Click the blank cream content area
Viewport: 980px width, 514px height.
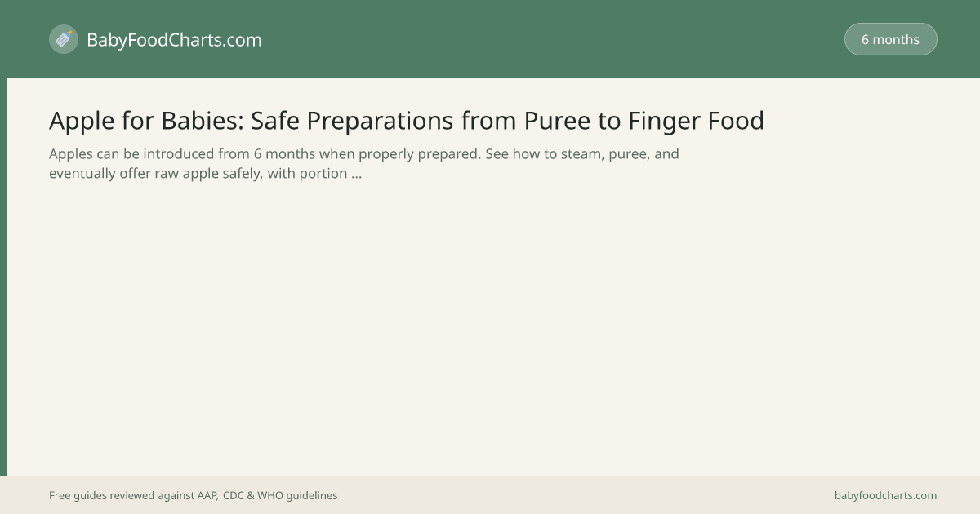(490, 326)
